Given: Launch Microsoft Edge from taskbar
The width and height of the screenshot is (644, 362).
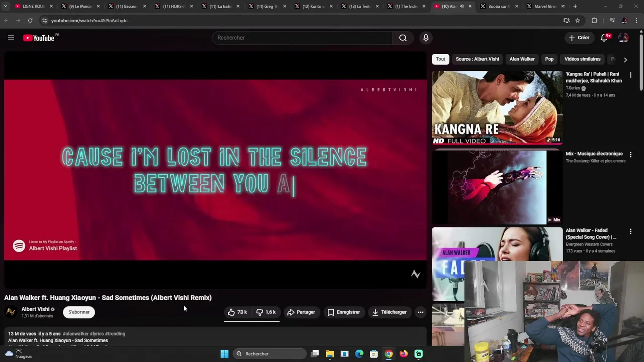Looking at the screenshot, I should coord(359,354).
